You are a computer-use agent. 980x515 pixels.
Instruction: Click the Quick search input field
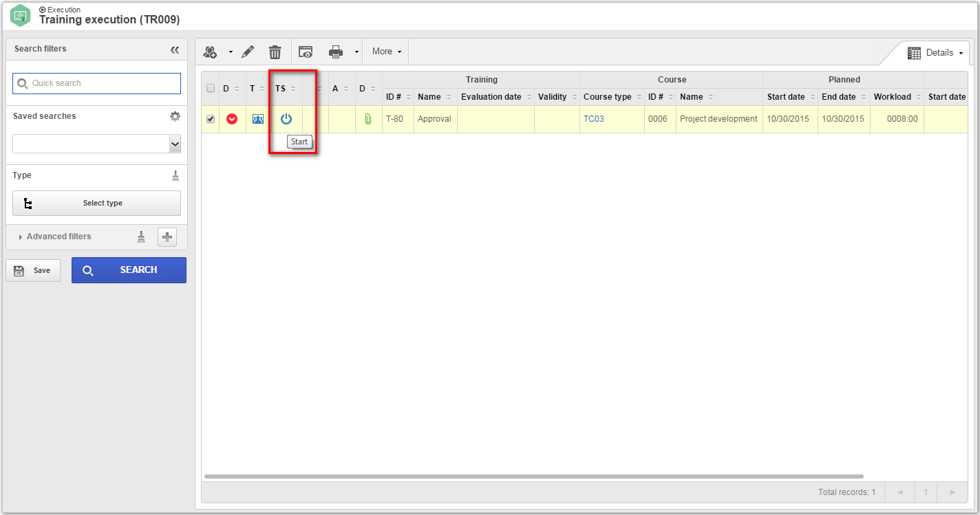tap(96, 83)
